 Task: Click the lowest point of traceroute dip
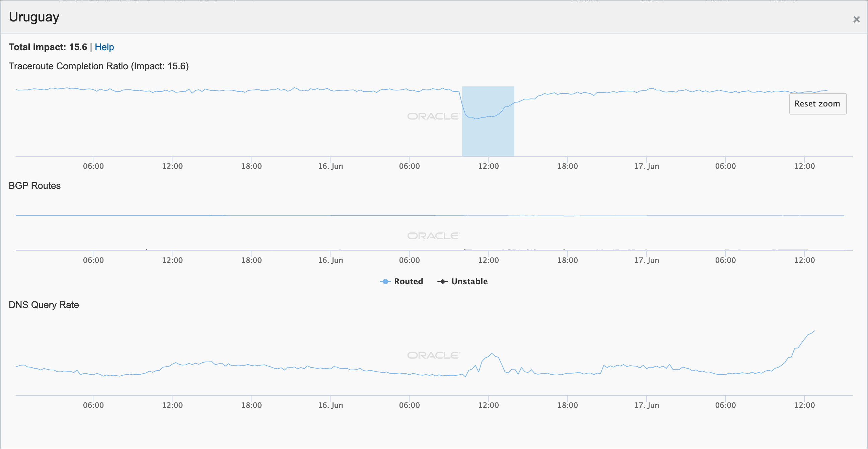click(476, 119)
